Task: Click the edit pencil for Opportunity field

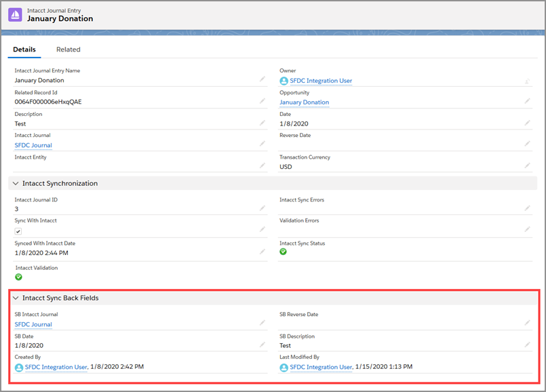Action: coord(527,101)
